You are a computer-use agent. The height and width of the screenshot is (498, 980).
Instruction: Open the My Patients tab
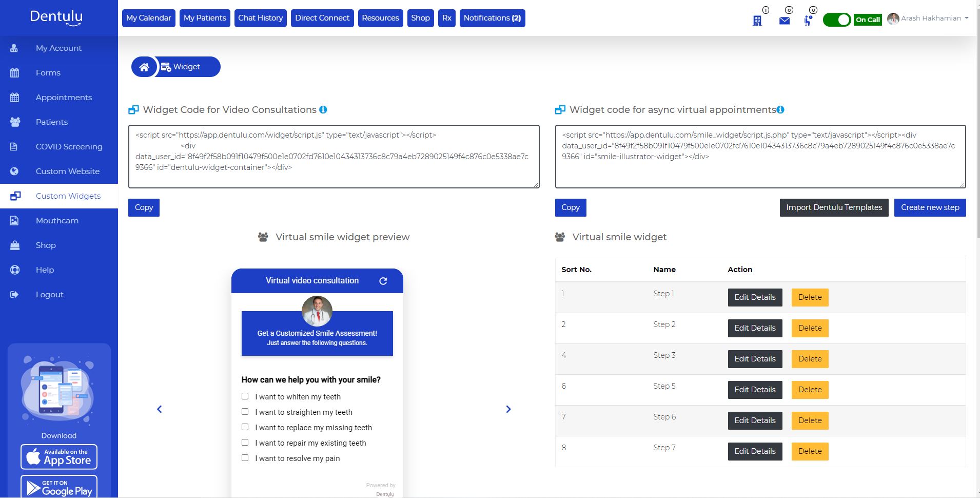205,18
